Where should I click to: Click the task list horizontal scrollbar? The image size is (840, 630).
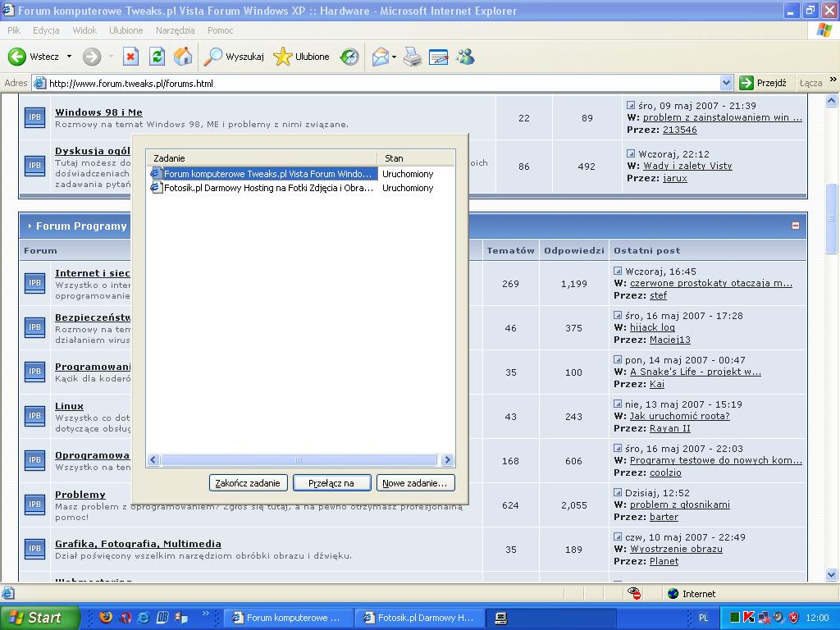(299, 460)
